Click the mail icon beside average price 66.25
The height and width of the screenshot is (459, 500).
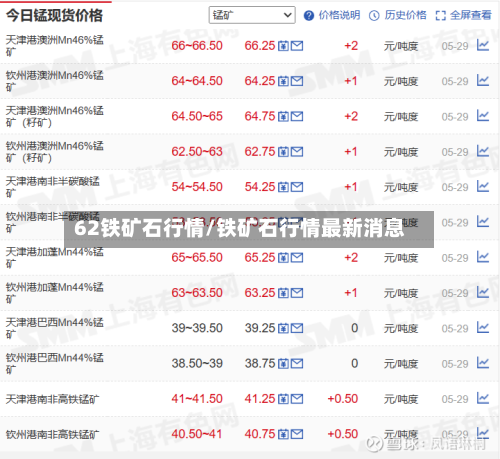pyautogui.click(x=297, y=46)
